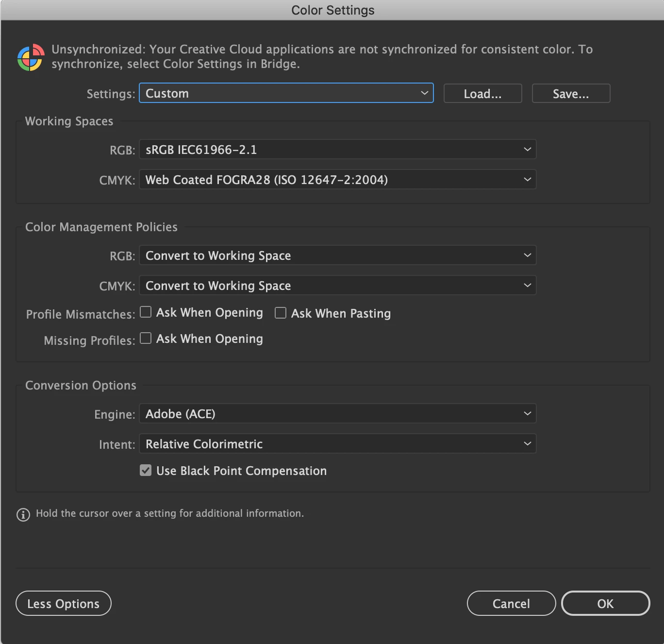This screenshot has width=664, height=644.
Task: Click the Conversion Options section heading
Action: tap(81, 385)
